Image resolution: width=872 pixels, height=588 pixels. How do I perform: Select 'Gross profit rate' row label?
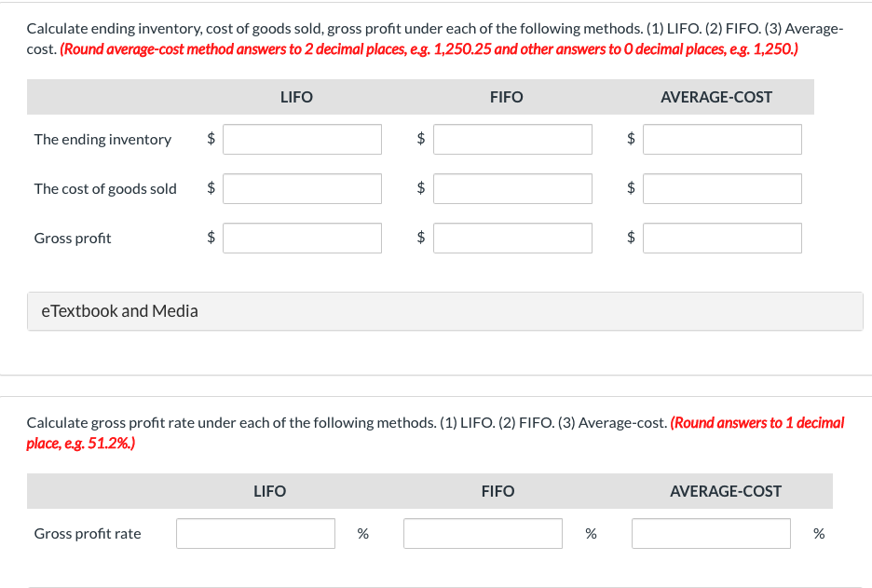88,533
